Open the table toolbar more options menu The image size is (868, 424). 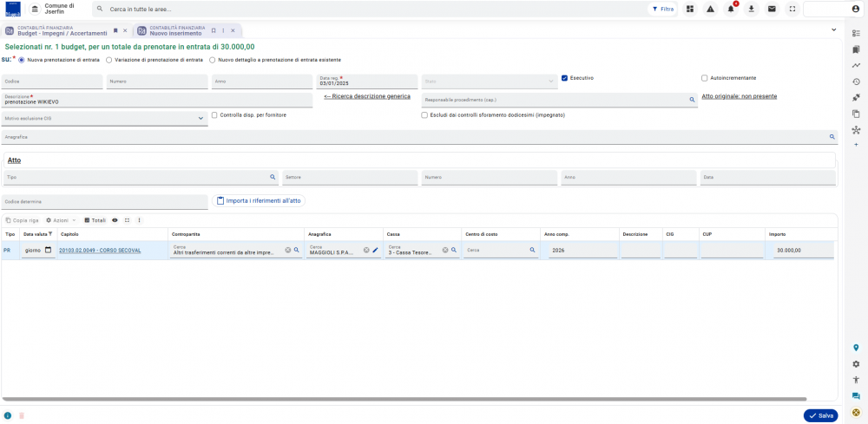coord(139,220)
